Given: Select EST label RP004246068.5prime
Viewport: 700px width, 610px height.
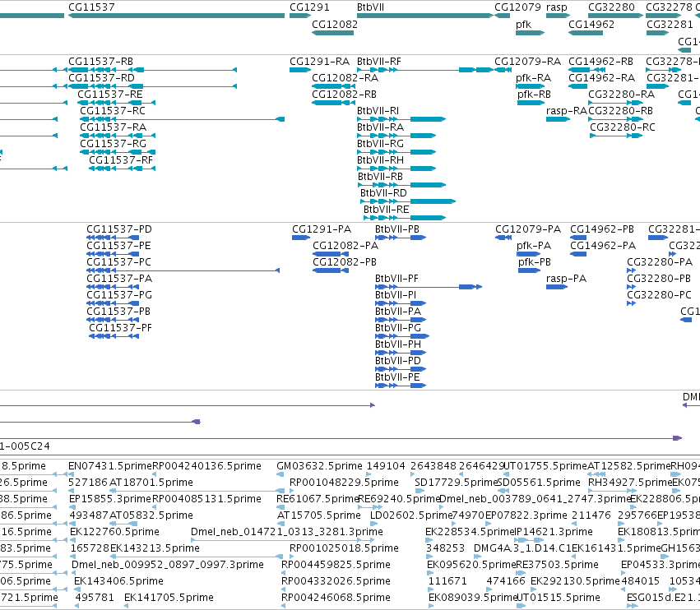Looking at the screenshot, I should pyautogui.click(x=336, y=598).
